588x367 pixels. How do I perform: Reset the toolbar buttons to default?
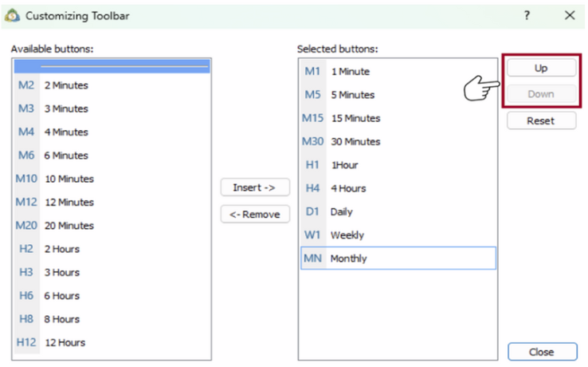(541, 121)
